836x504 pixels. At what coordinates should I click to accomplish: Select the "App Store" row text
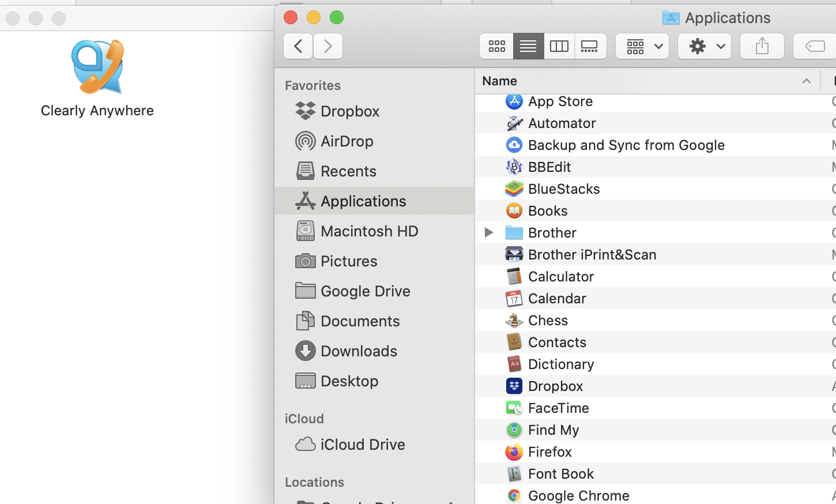coord(560,101)
